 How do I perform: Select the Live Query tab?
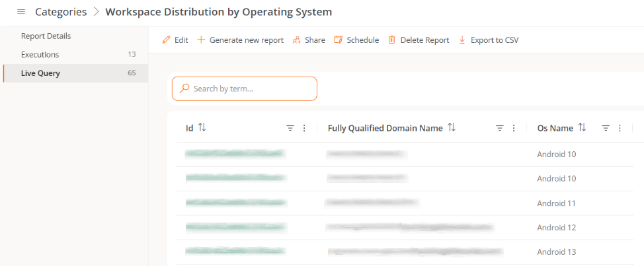40,73
